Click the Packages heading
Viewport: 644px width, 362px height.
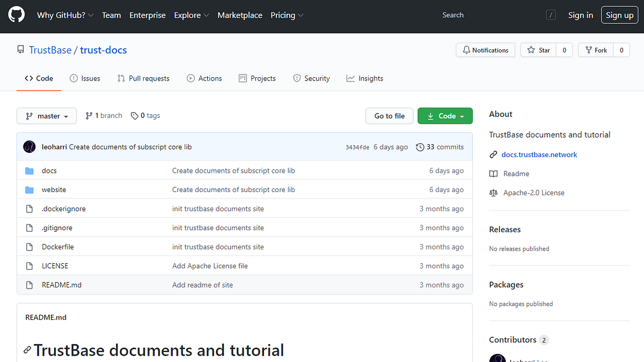tap(506, 285)
